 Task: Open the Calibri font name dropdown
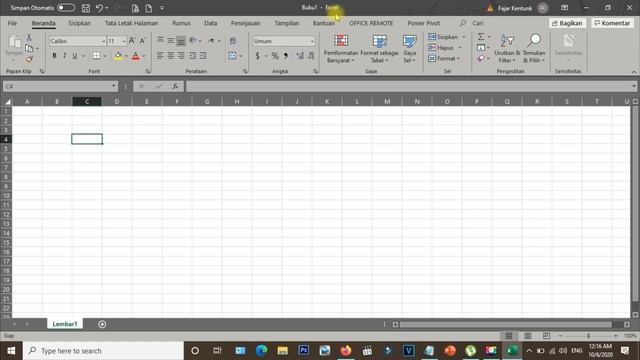103,41
